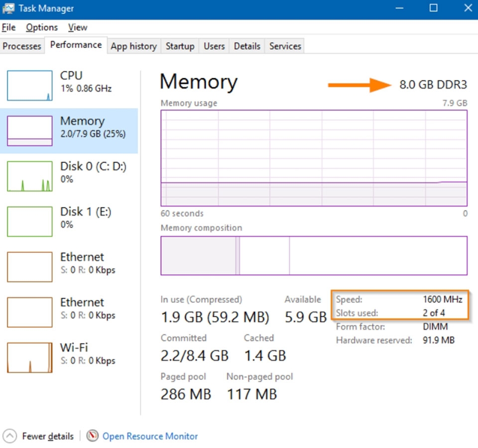Select the Memory mini graph in sidebar
Image resolution: width=478 pixels, height=448 pixels.
point(29,131)
